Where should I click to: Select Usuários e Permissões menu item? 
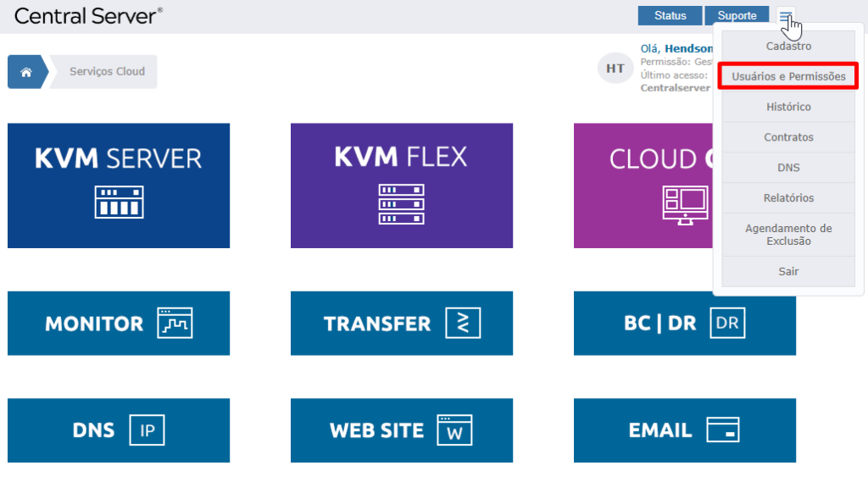point(788,76)
